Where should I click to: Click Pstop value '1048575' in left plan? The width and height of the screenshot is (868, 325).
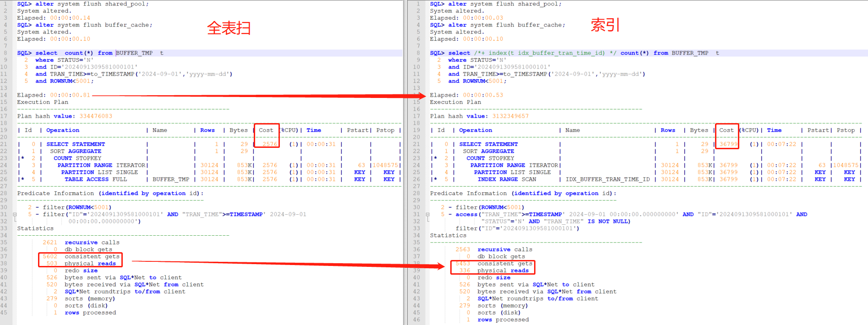[x=385, y=165]
